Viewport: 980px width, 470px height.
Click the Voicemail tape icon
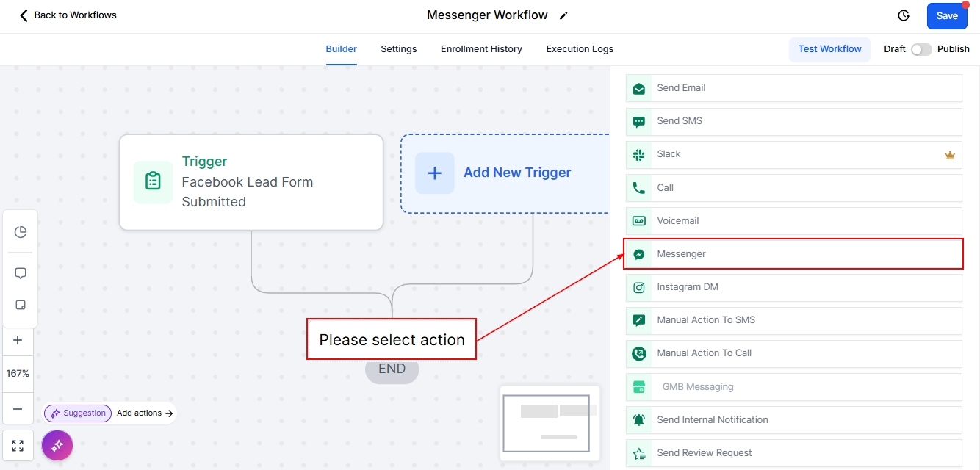(639, 221)
